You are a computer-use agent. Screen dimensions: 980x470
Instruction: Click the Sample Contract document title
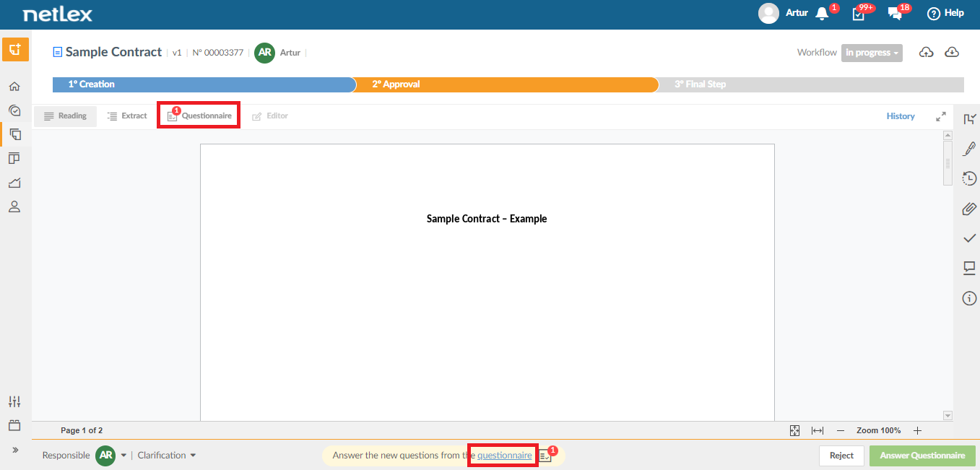[113, 52]
